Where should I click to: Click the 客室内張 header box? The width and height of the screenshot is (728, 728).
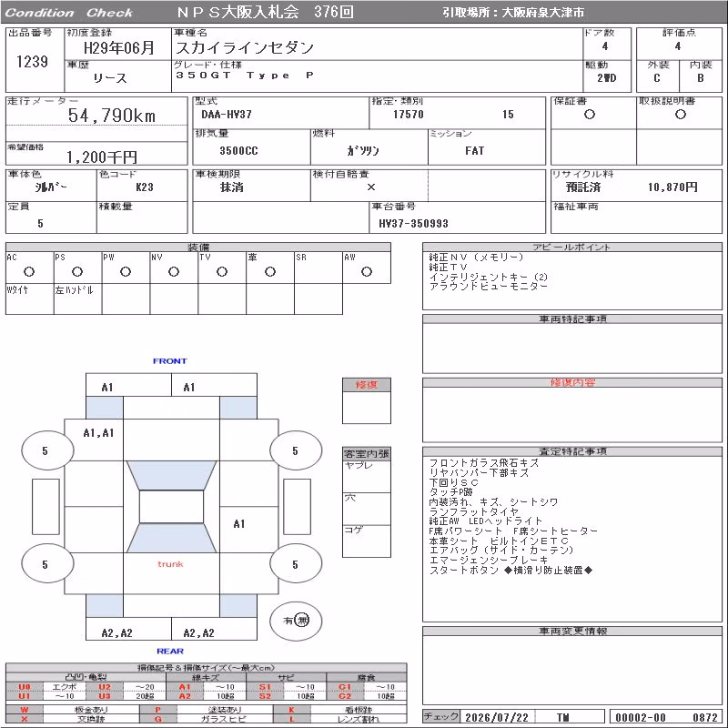coord(367,454)
